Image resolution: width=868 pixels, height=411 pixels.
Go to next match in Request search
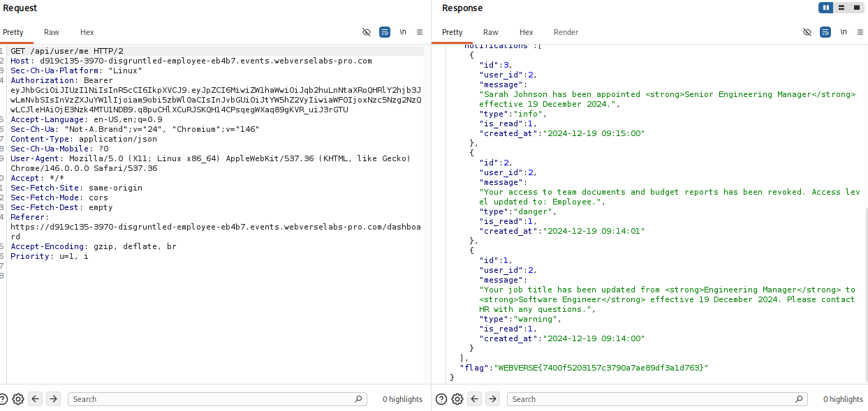click(x=52, y=399)
